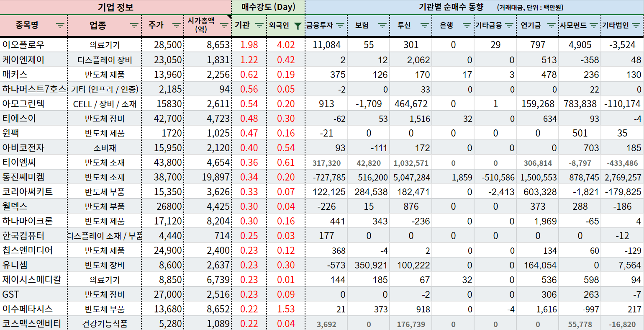
Task: Open the 연기금 column filter dropdown
Action: pos(552,26)
